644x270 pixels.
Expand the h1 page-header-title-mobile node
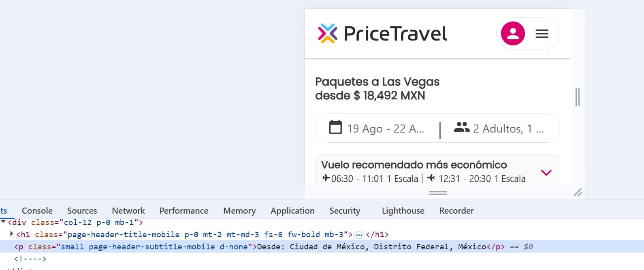coord(12,234)
